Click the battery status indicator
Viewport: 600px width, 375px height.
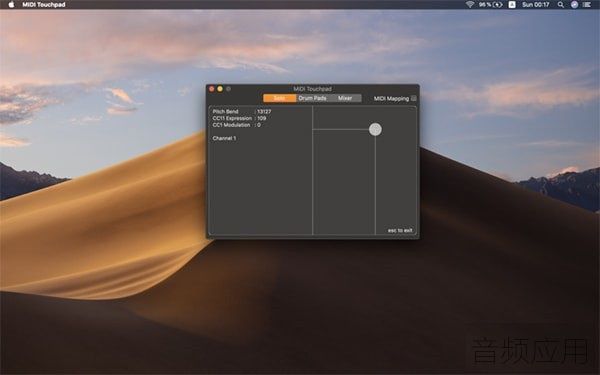coord(491,5)
